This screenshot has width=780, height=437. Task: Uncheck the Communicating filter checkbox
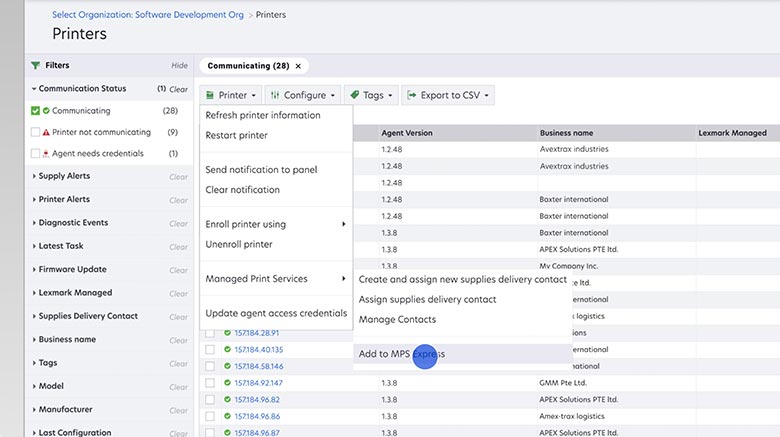point(36,111)
